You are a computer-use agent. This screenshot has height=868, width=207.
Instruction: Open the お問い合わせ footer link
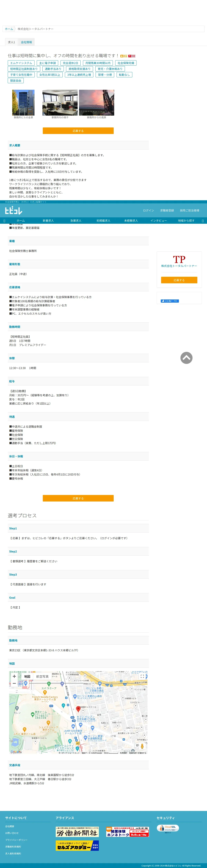click(12, 833)
